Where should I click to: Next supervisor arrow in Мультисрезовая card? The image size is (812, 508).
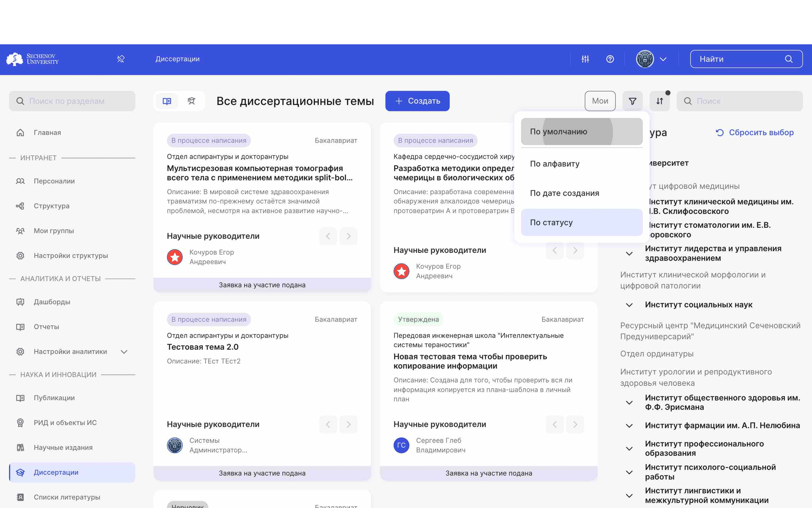(348, 236)
